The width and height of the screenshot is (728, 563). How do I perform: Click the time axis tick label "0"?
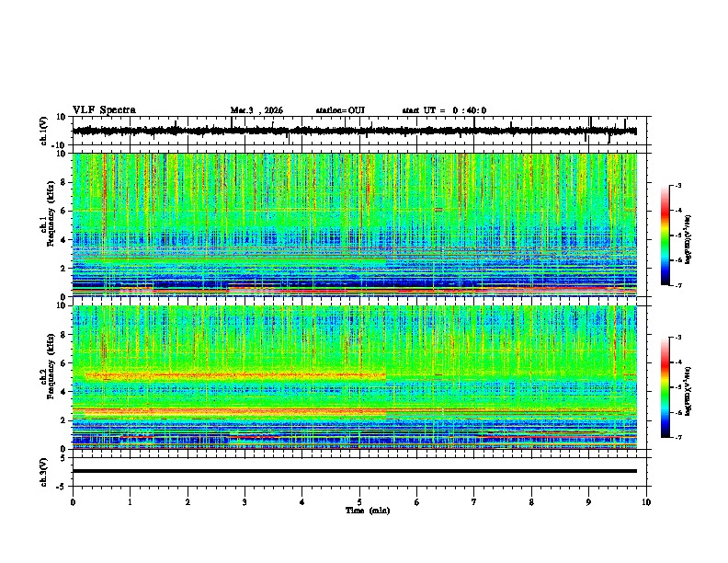[73, 502]
